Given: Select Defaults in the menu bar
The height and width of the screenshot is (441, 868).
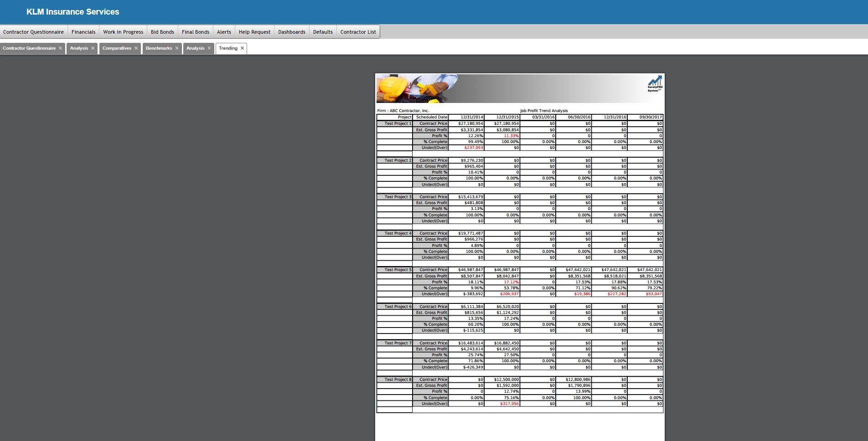Looking at the screenshot, I should click(323, 32).
